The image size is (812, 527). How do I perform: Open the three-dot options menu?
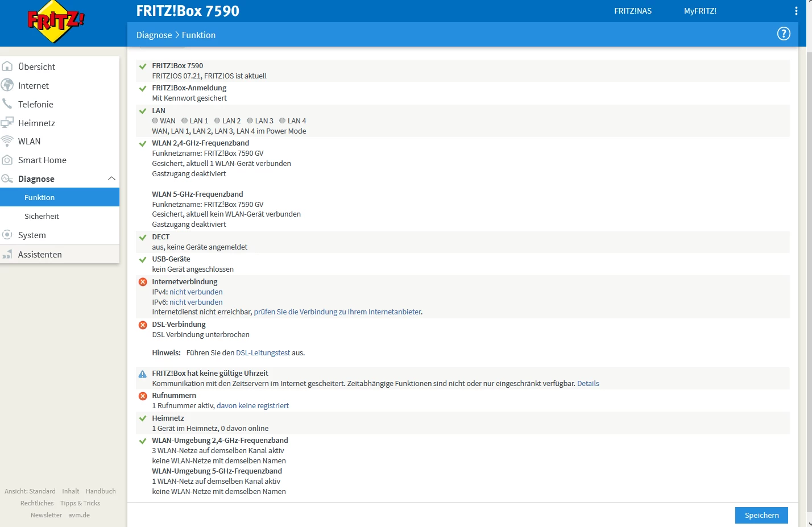pyautogui.click(x=796, y=11)
